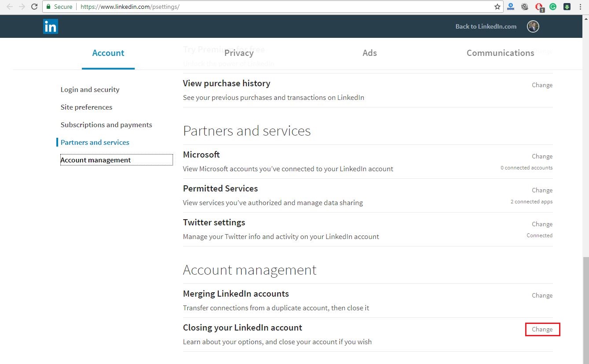
Task: Click the Microsoft setting title
Action: (x=201, y=155)
